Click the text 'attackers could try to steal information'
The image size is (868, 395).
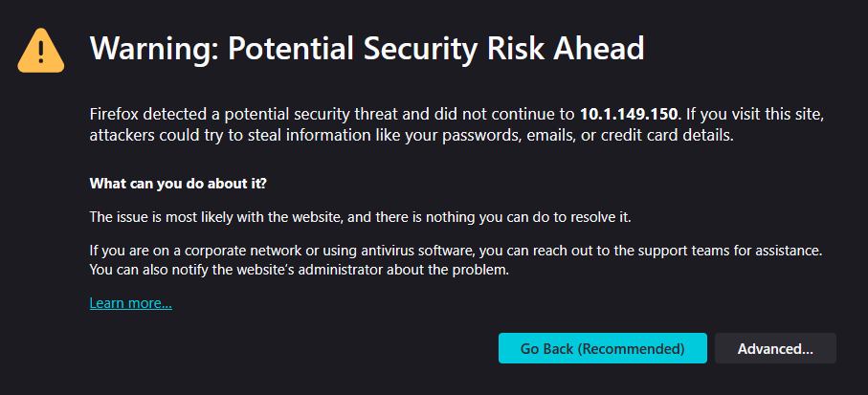pyautogui.click(x=218, y=136)
